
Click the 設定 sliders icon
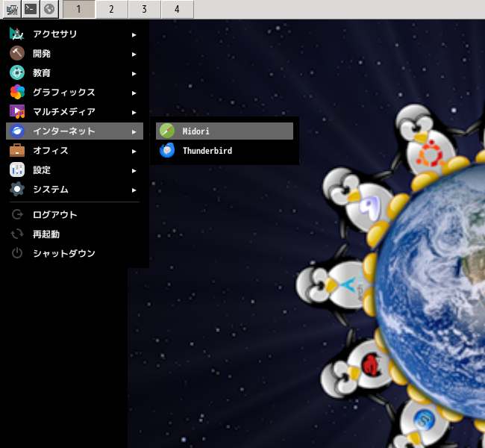coord(17,169)
